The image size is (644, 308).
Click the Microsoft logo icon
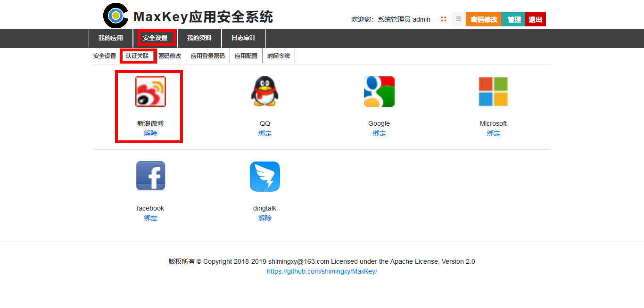(493, 92)
